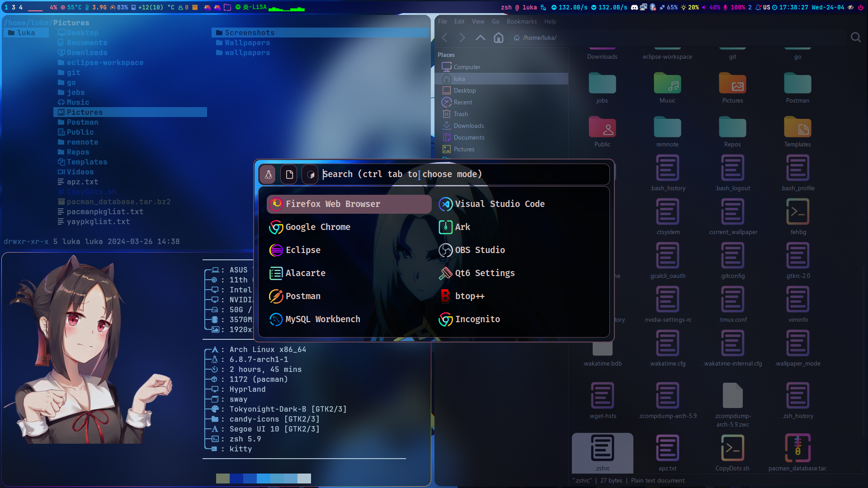Switch to workspace 4 in top bar

pyautogui.click(x=20, y=7)
